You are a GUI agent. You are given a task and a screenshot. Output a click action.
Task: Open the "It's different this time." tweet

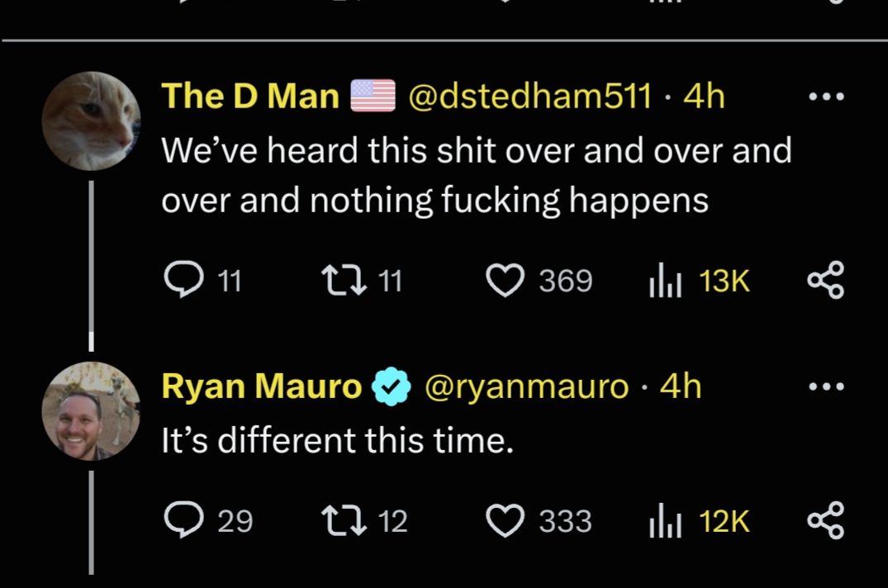(337, 443)
